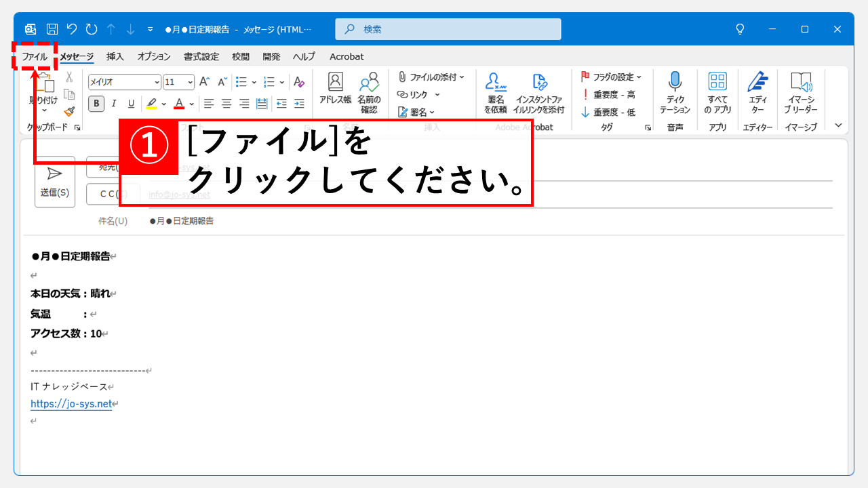
Task: Switch to the 挿入 ribbon tab
Action: [115, 56]
